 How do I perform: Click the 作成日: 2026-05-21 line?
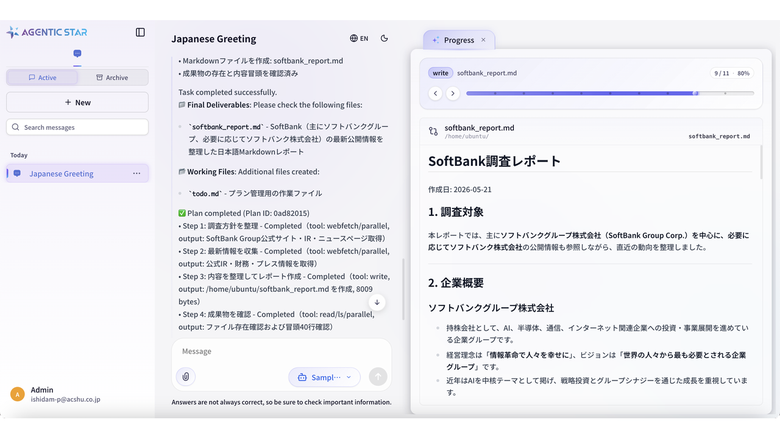tap(460, 189)
